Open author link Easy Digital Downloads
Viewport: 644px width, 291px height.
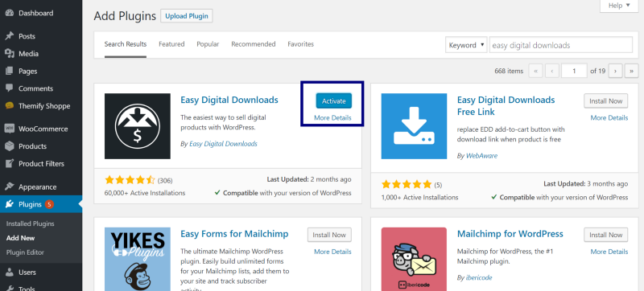(x=223, y=144)
